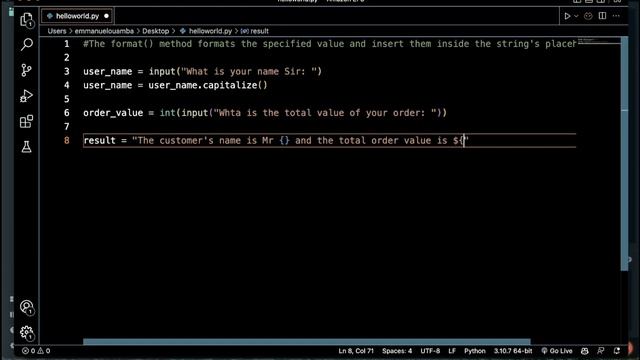Open Source Control view in activity bar
Screen dimensions: 640x360
click(x=27, y=70)
